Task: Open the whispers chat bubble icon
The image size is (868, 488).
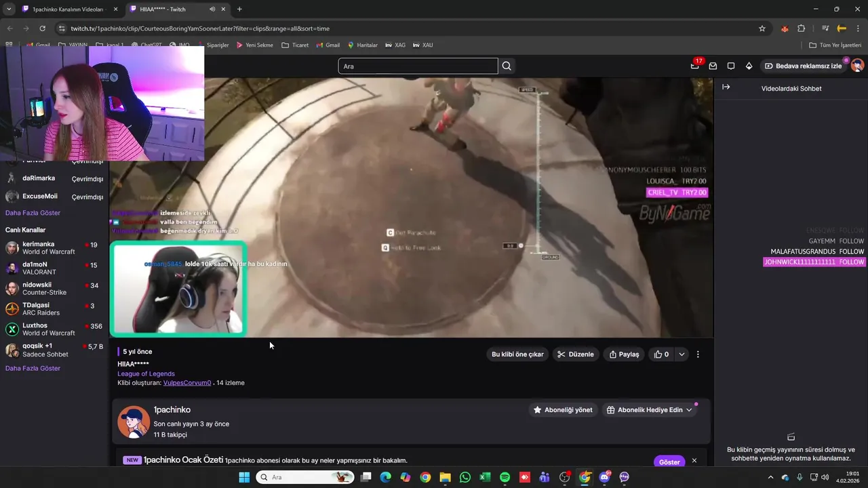Action: (x=731, y=66)
